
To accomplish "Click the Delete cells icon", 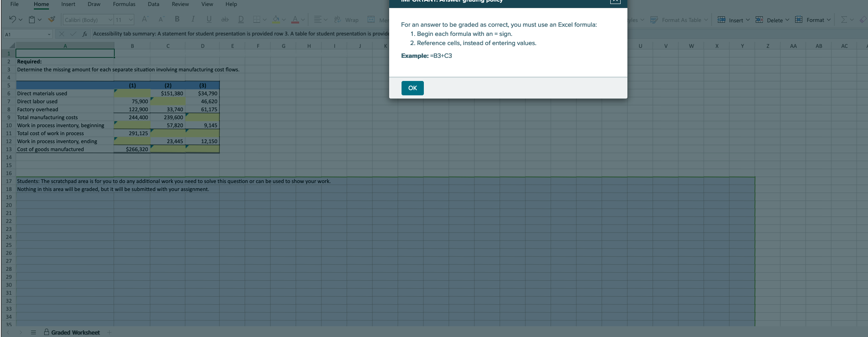I will point(759,20).
